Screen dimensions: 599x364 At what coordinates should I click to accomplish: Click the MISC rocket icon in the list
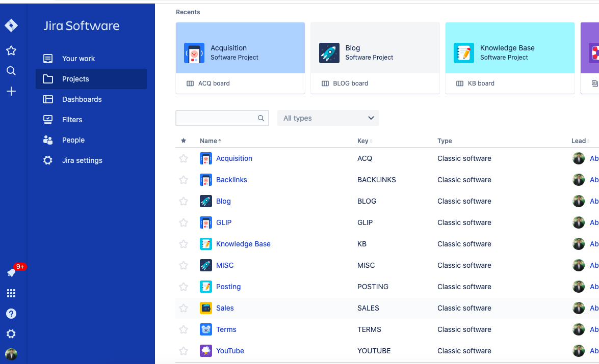(206, 265)
